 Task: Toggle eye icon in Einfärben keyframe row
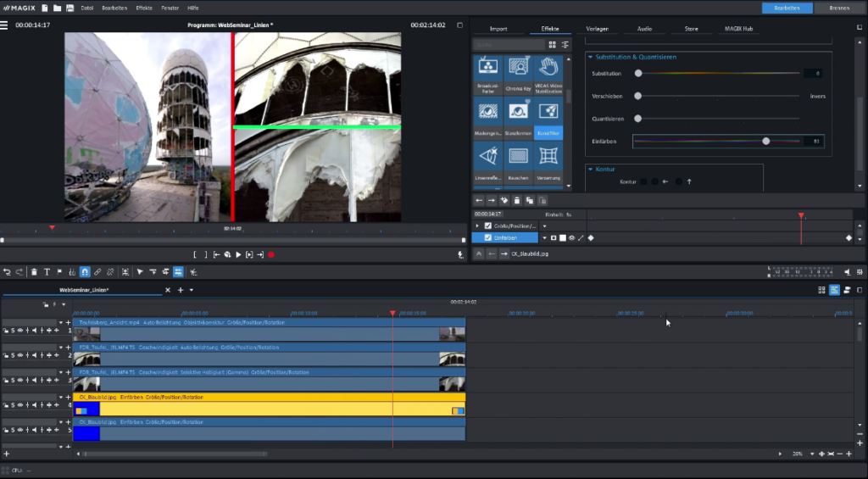pyautogui.click(x=572, y=237)
